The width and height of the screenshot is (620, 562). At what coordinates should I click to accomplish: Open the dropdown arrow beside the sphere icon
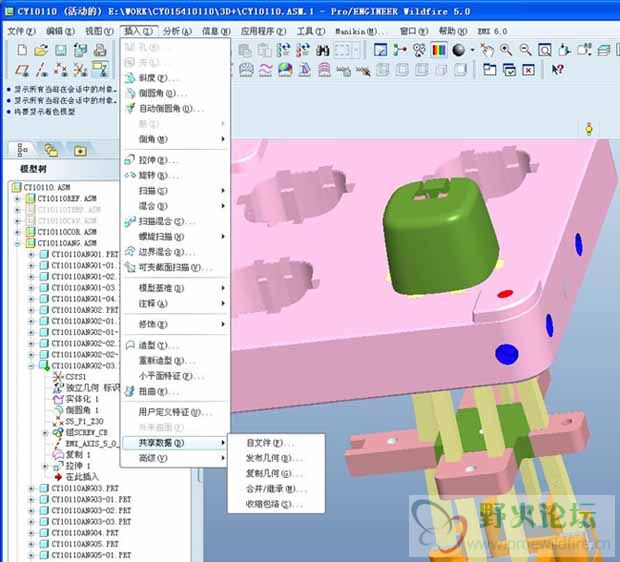pos(472,51)
